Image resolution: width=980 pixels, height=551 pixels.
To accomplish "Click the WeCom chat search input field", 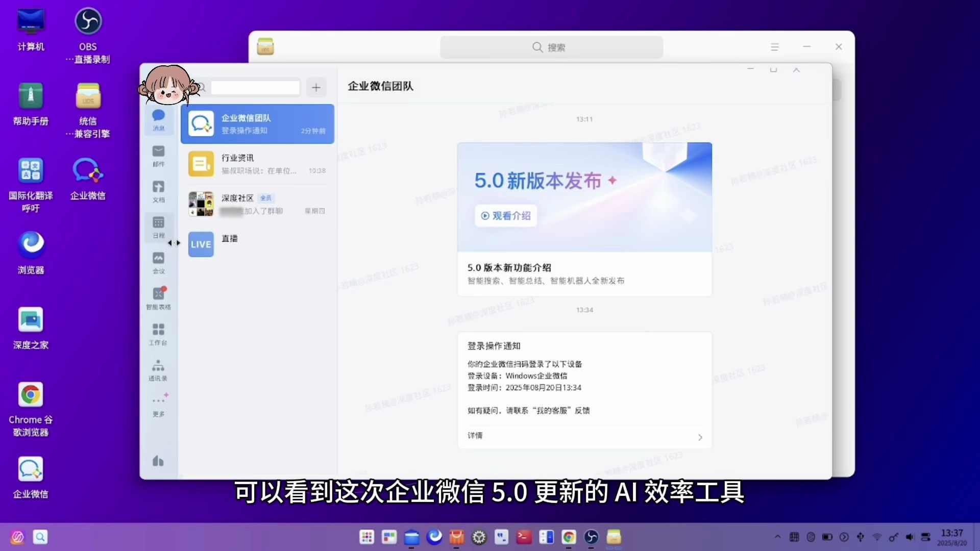I will (255, 87).
